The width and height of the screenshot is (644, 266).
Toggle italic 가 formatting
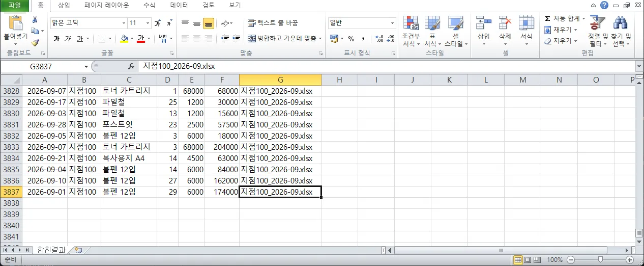[x=68, y=39]
